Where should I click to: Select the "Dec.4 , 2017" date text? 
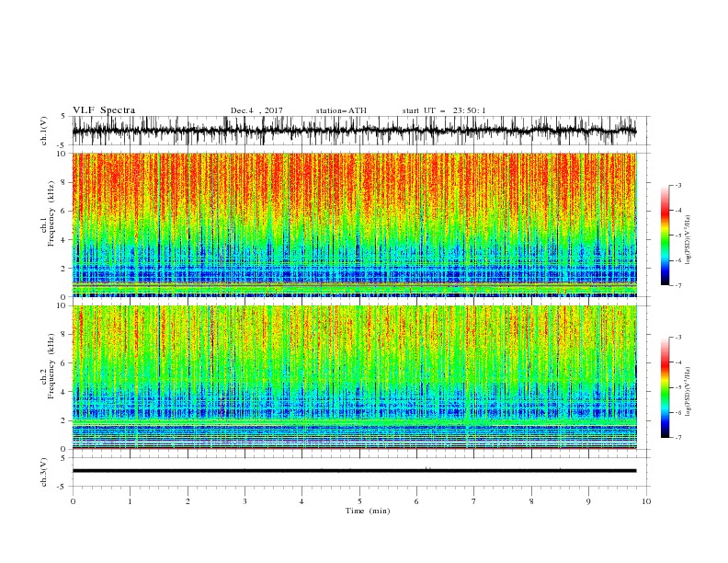pos(256,110)
